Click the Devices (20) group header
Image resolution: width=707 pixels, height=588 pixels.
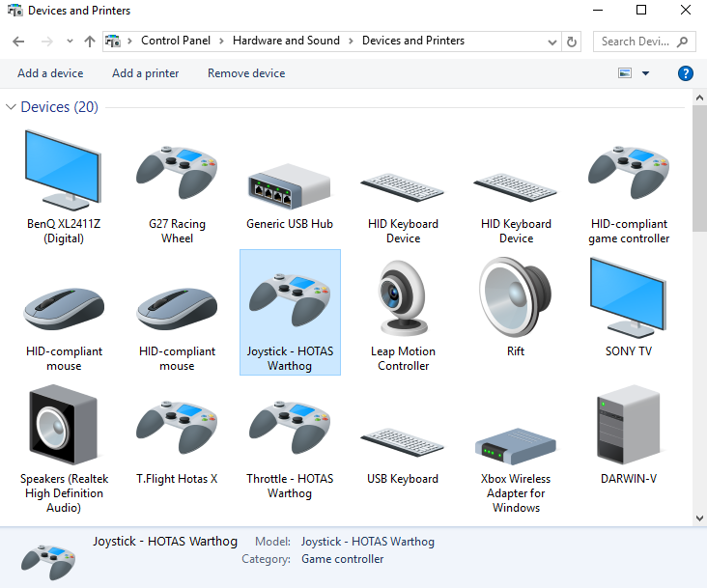point(59,107)
